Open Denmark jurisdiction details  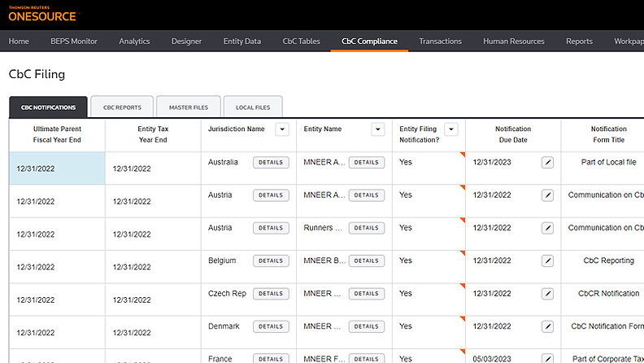click(271, 327)
